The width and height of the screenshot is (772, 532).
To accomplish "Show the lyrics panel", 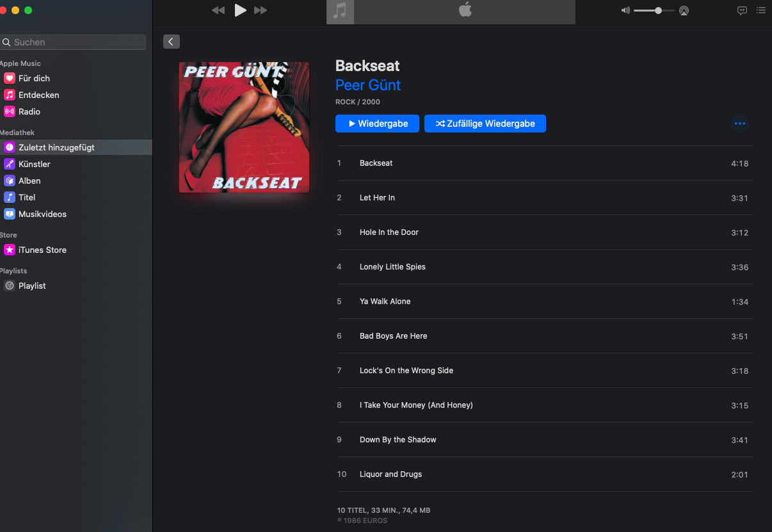I will tap(742, 10).
